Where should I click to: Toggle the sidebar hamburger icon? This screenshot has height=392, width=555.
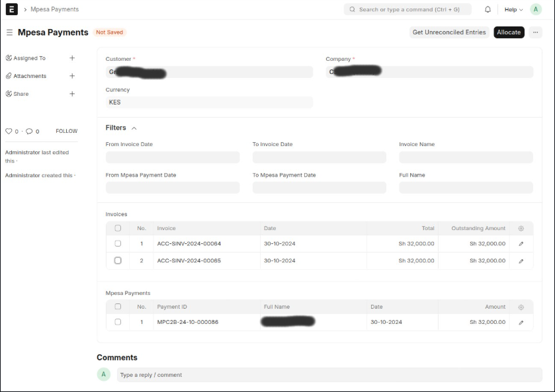click(x=9, y=32)
